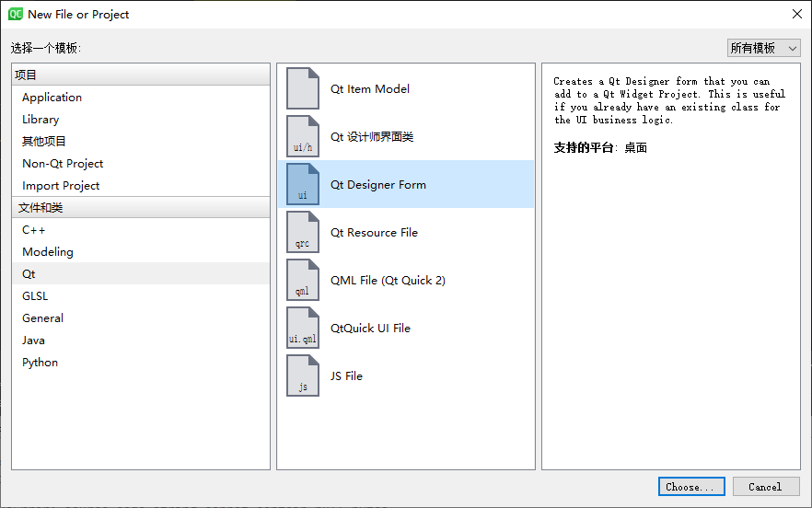The width and height of the screenshot is (812, 508).
Task: Click the 文件和类 section header
Action: [140, 208]
